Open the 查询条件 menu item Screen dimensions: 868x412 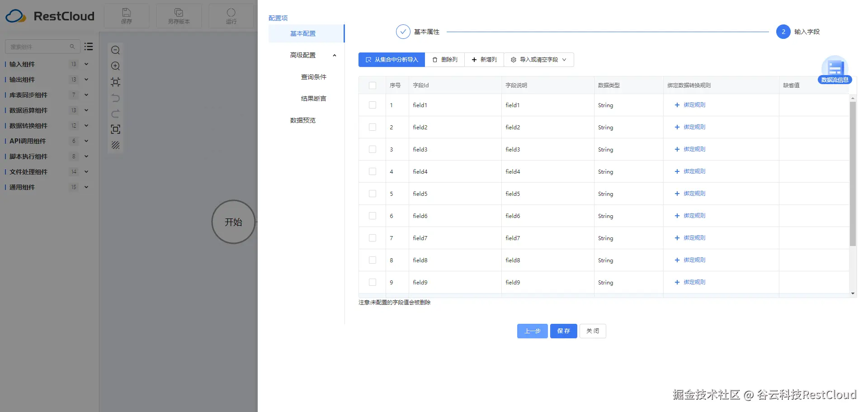point(314,77)
